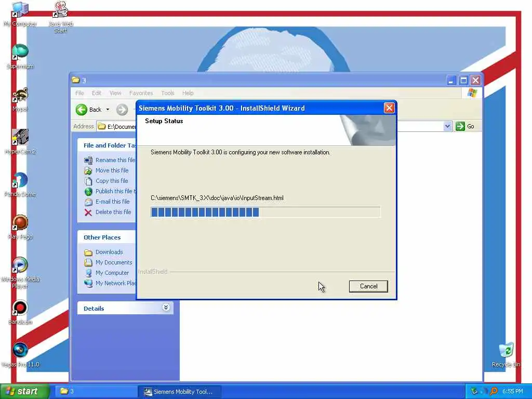
Task: Click the Move this file link
Action: click(x=112, y=170)
